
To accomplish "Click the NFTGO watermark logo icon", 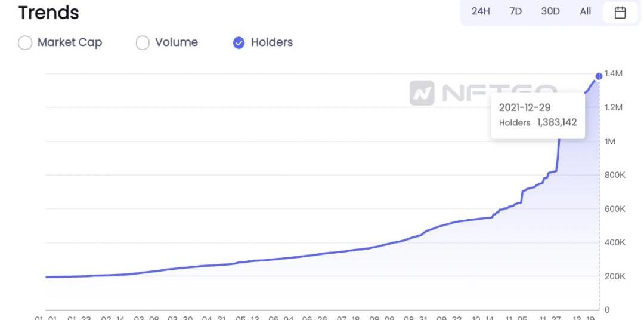I will pyautogui.click(x=422, y=93).
